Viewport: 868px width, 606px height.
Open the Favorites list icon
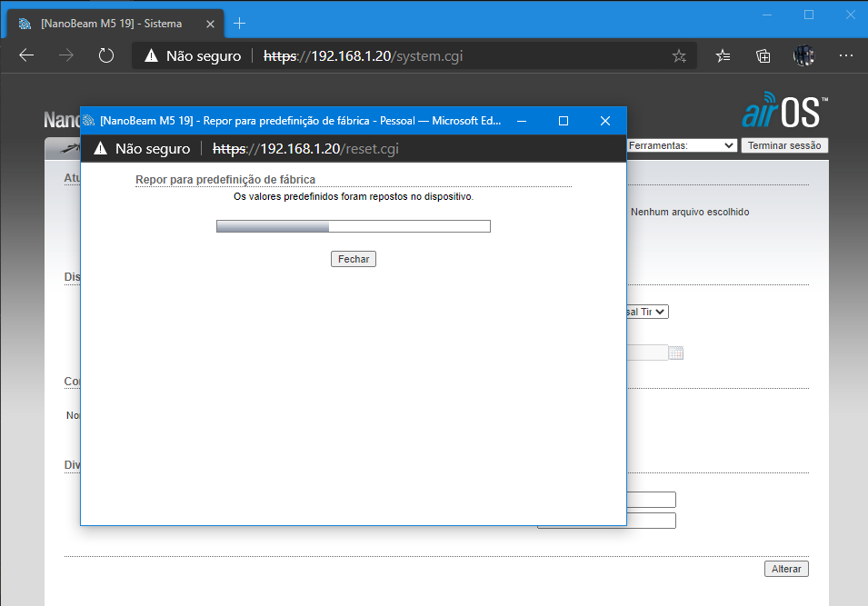tap(723, 56)
